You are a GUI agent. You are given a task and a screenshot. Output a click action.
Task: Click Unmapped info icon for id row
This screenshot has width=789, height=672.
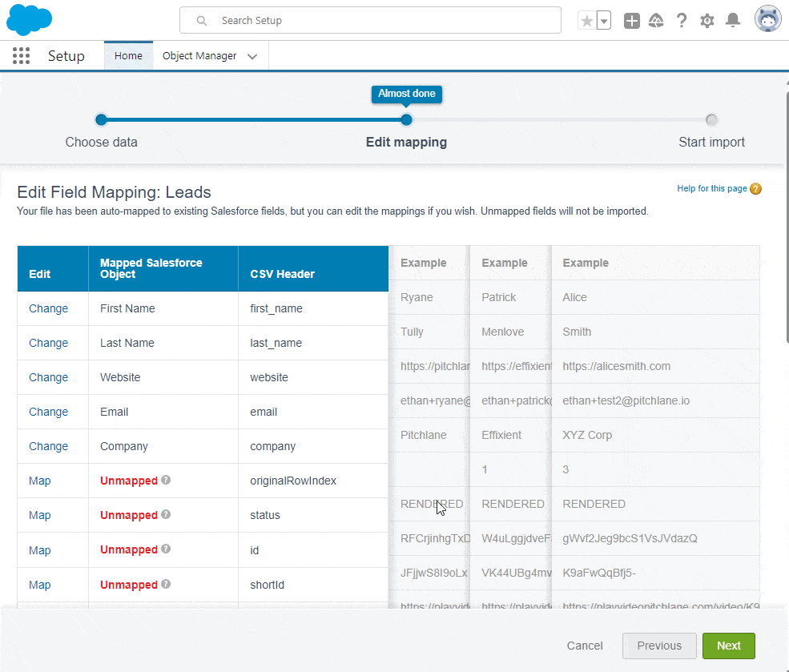(x=166, y=549)
